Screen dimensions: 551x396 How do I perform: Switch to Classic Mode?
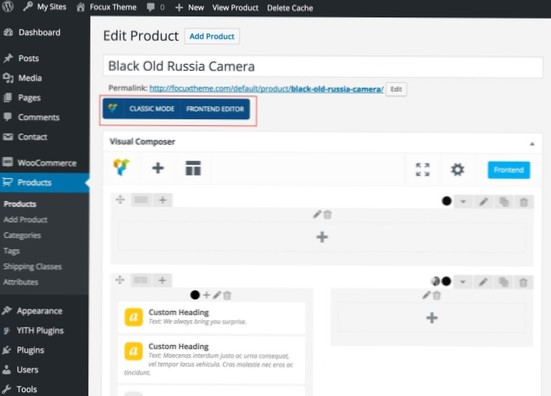(x=152, y=109)
